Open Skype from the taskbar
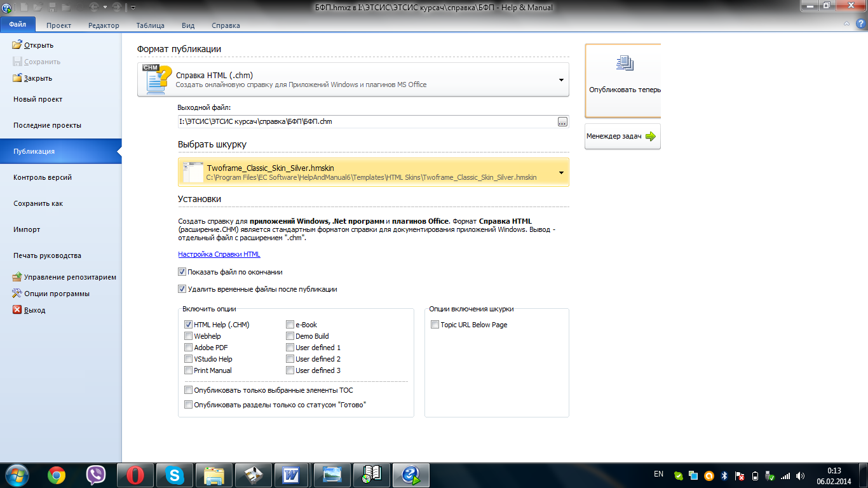Viewport: 868px width, 488px height. click(x=175, y=475)
